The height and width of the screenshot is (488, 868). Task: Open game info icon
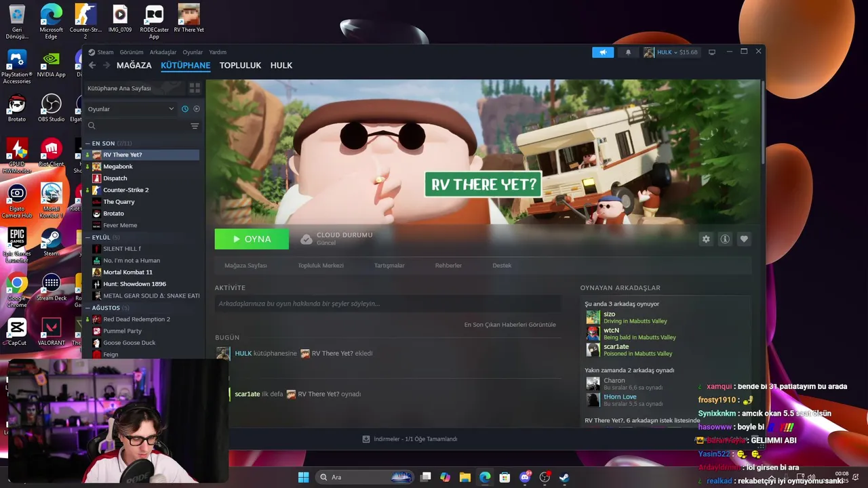pos(725,239)
